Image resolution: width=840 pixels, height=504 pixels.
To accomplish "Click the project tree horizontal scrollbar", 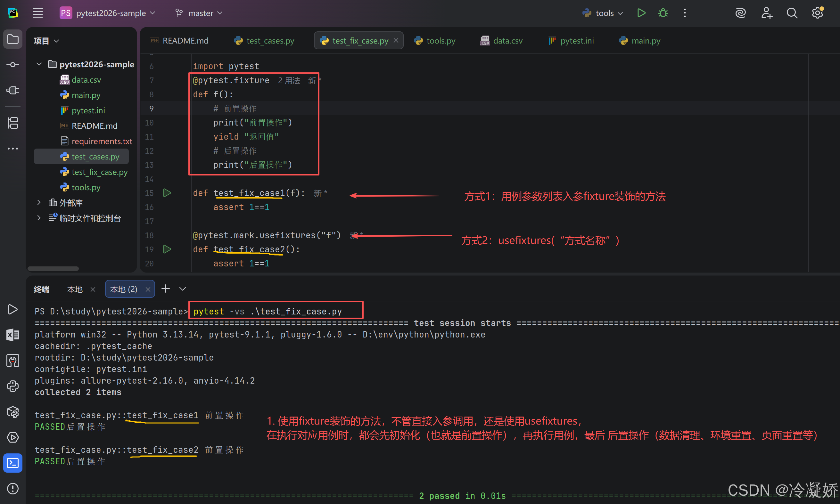I will point(53,269).
